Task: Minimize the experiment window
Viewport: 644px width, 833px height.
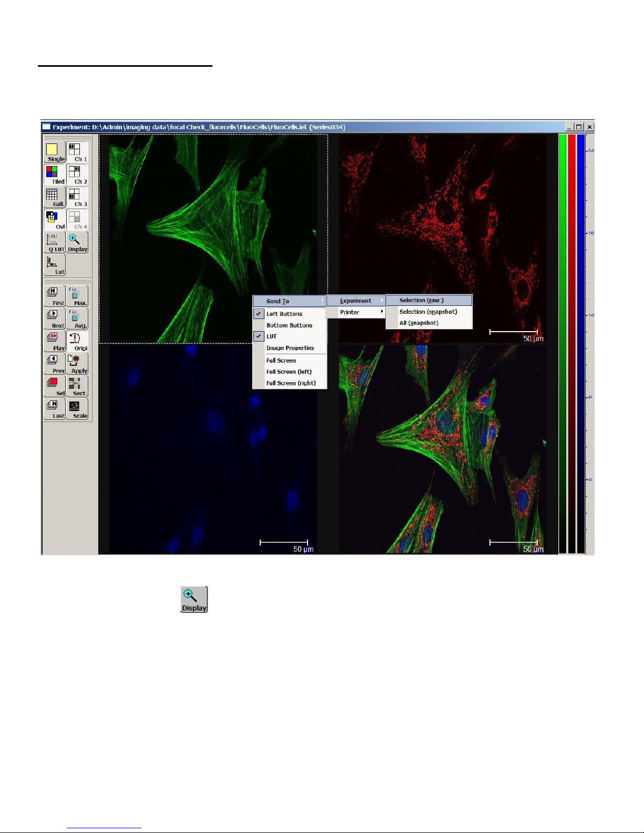Action: point(569,127)
